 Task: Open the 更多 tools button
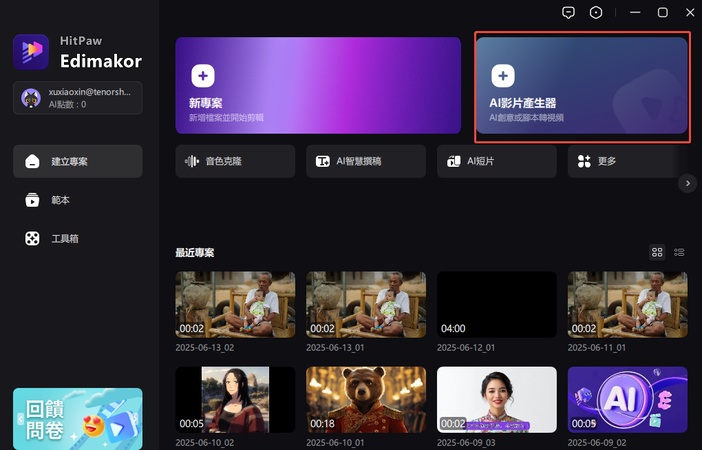(628, 161)
